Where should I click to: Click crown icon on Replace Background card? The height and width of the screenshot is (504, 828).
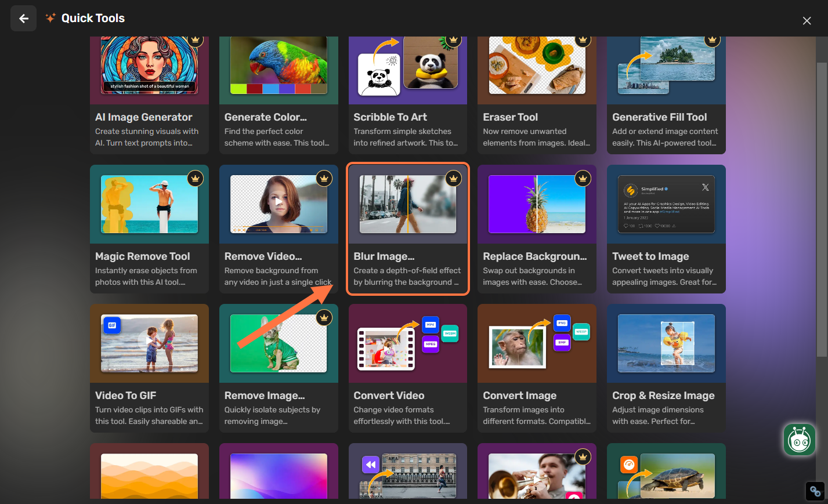(x=583, y=179)
